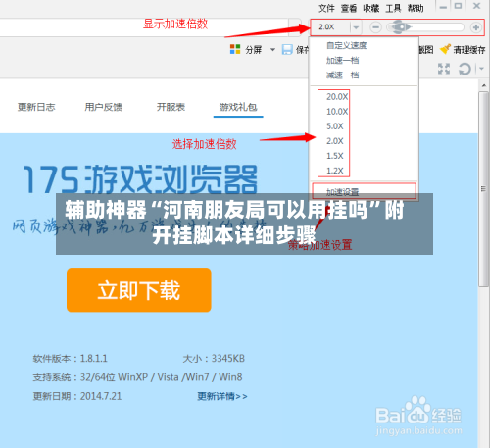Viewport: 490px width, 448px height.
Task: Click the 175游戏浏览器 logo title
Action: coord(140,179)
